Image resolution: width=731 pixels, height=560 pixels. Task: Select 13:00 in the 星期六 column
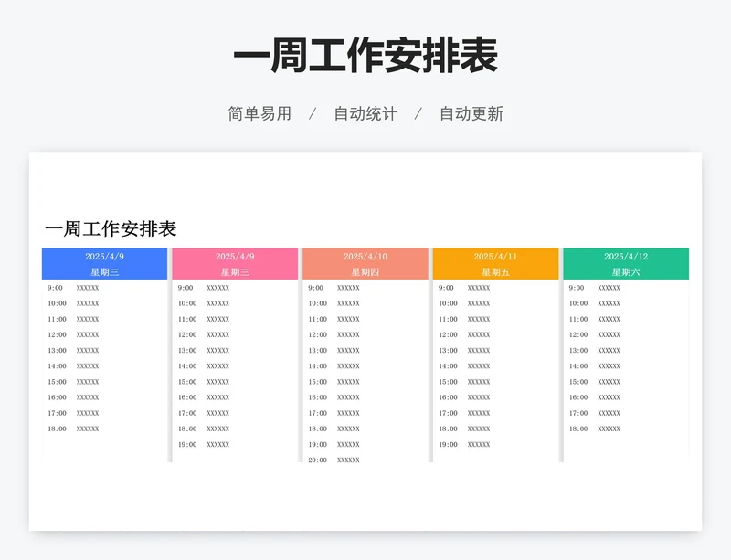pyautogui.click(x=578, y=350)
